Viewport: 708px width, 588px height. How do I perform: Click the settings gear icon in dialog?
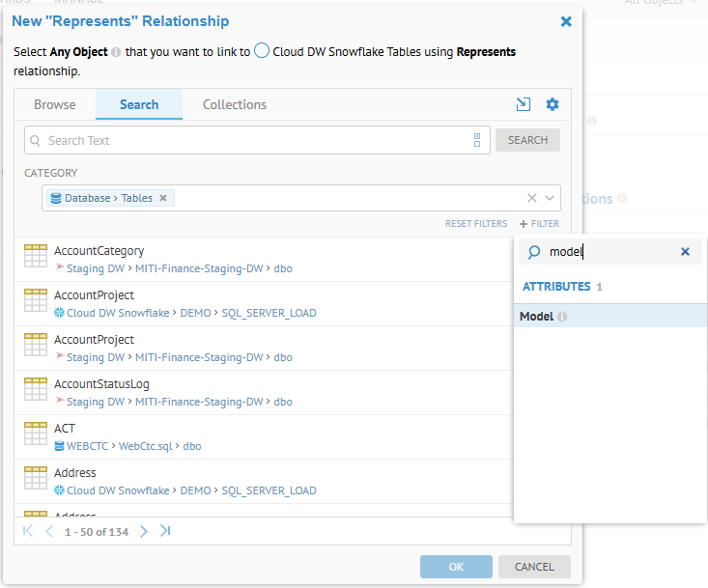point(552,104)
